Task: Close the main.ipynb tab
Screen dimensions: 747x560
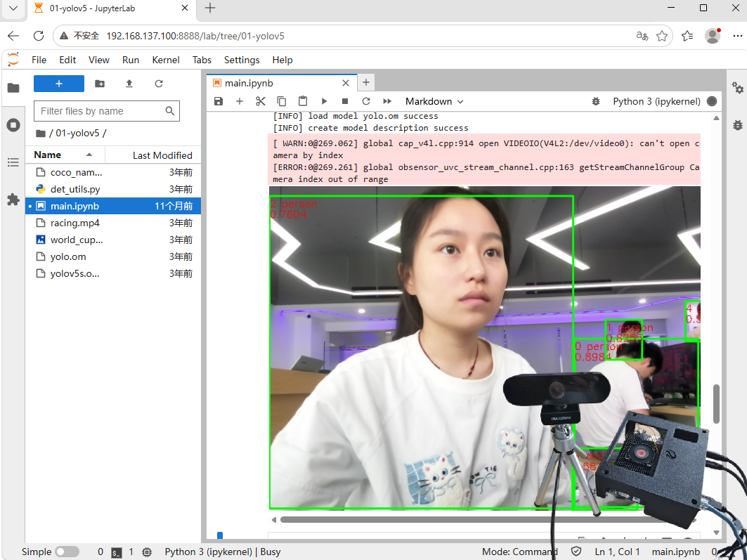Action: [x=346, y=84]
